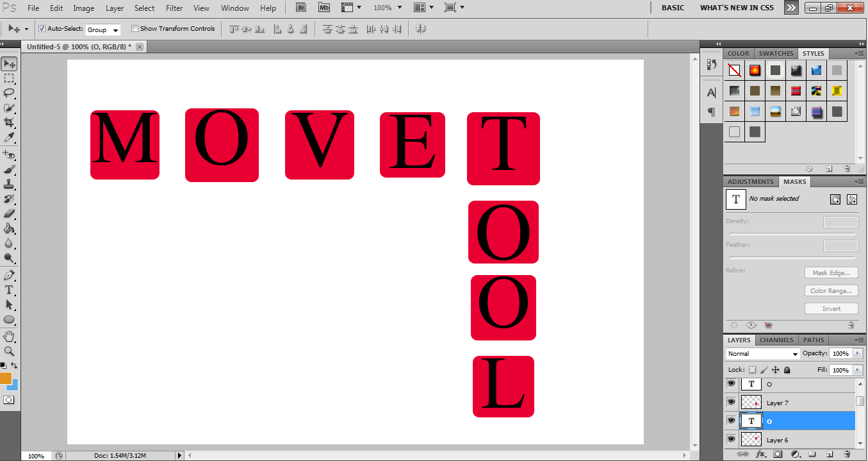Click the Mask Edge button
868x461 pixels.
pos(831,272)
